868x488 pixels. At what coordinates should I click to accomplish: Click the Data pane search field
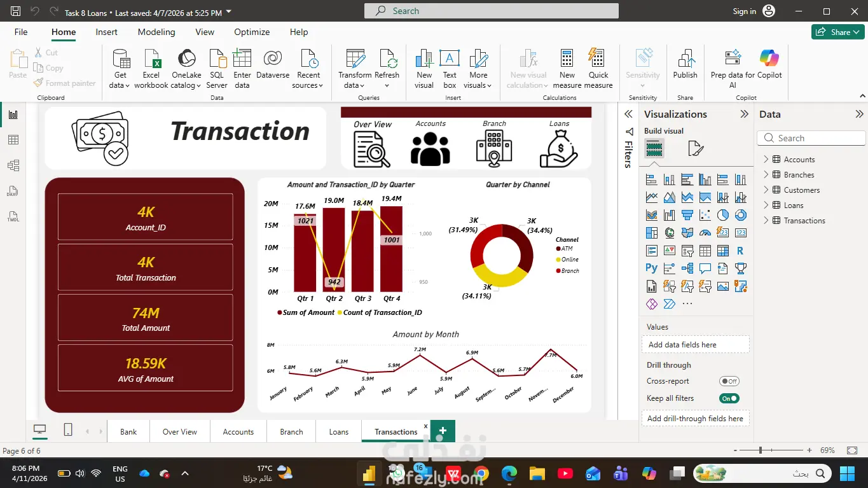(811, 138)
